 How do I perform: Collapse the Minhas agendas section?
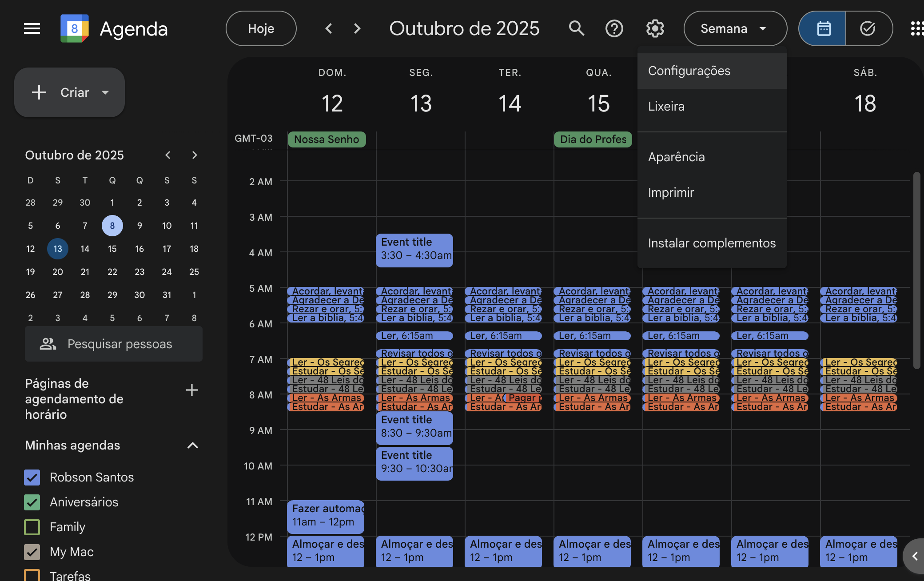[x=193, y=445]
